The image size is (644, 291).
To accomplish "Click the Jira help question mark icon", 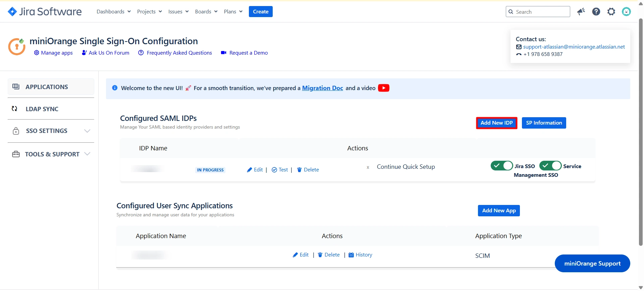I will pos(596,12).
